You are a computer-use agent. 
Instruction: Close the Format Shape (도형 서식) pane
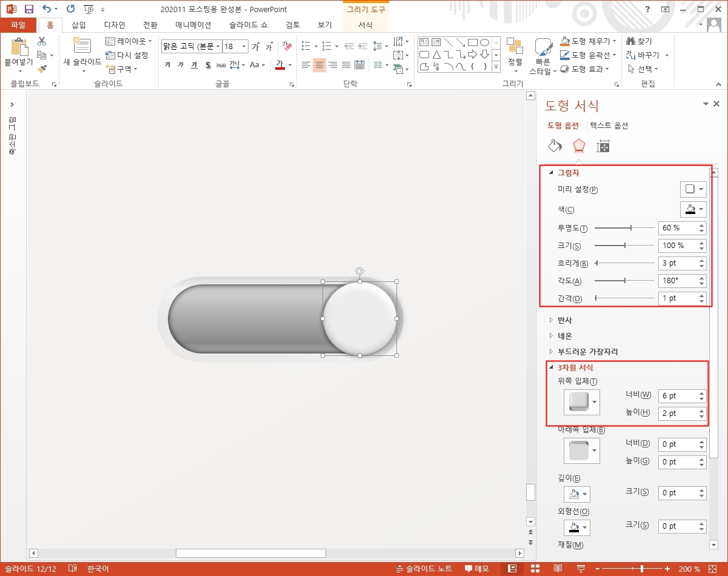point(716,104)
